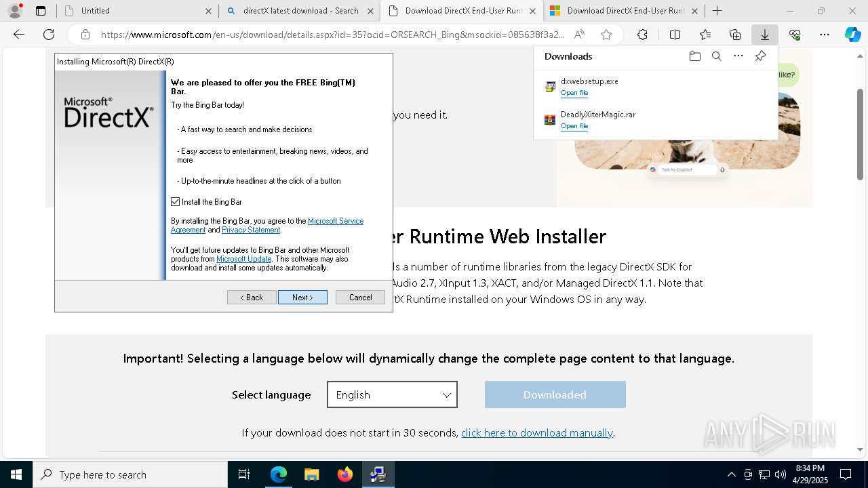Image resolution: width=868 pixels, height=488 pixels.
Task: Cancel the DirectX installation
Action: 360,298
